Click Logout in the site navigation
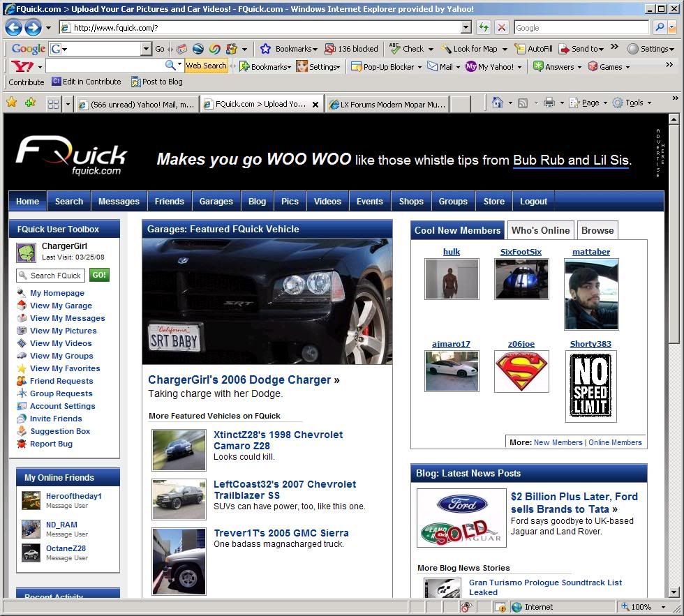The image size is (684, 616). point(533,202)
